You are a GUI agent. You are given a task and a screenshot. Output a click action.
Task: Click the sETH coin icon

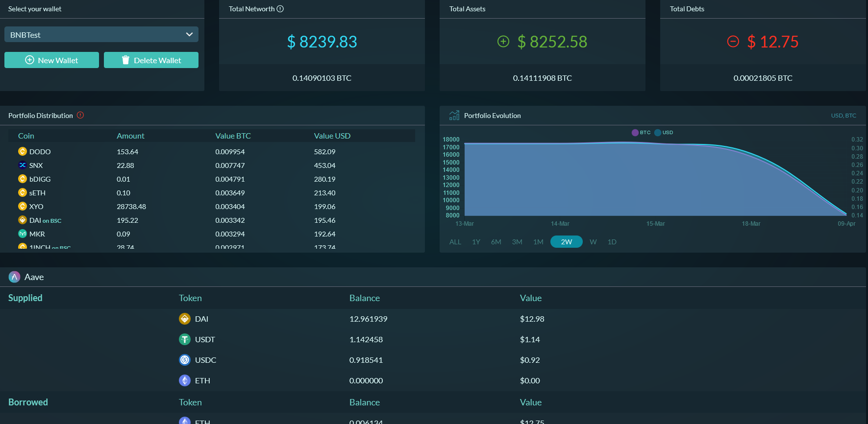point(23,192)
